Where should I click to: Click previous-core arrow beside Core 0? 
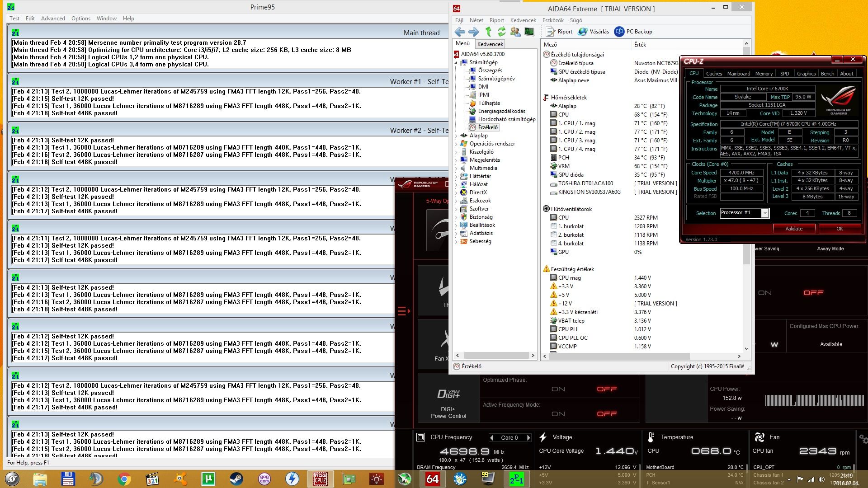click(x=492, y=437)
